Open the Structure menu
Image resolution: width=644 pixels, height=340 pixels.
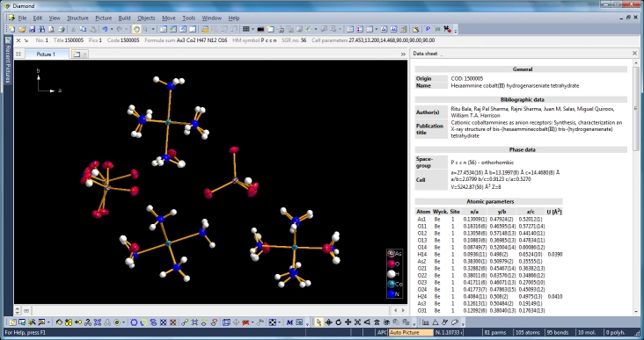pyautogui.click(x=77, y=18)
